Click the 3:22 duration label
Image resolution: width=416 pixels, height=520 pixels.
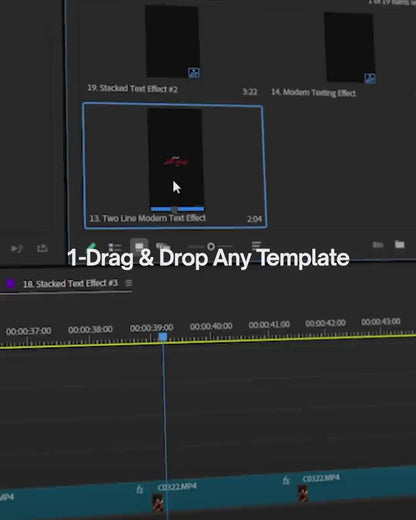[x=250, y=92]
